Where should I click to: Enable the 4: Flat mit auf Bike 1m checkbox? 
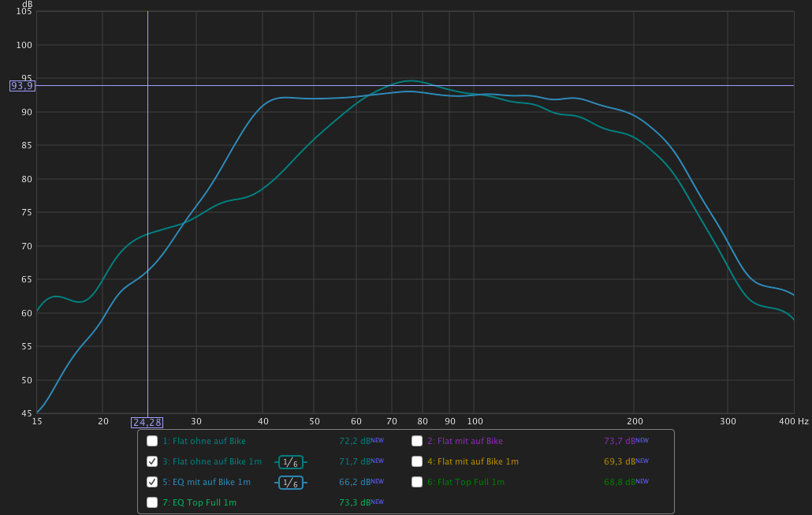point(417,462)
